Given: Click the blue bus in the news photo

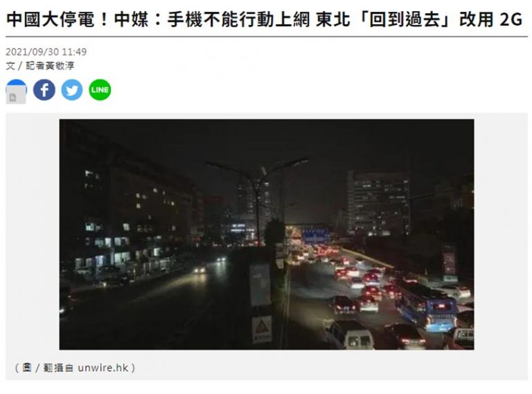Looking at the screenshot, I should (425, 306).
